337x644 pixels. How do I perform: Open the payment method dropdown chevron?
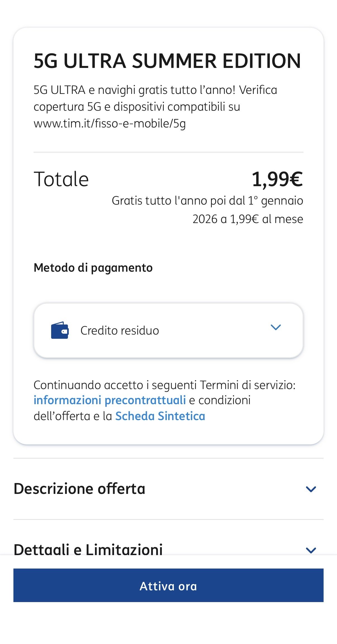276,327
